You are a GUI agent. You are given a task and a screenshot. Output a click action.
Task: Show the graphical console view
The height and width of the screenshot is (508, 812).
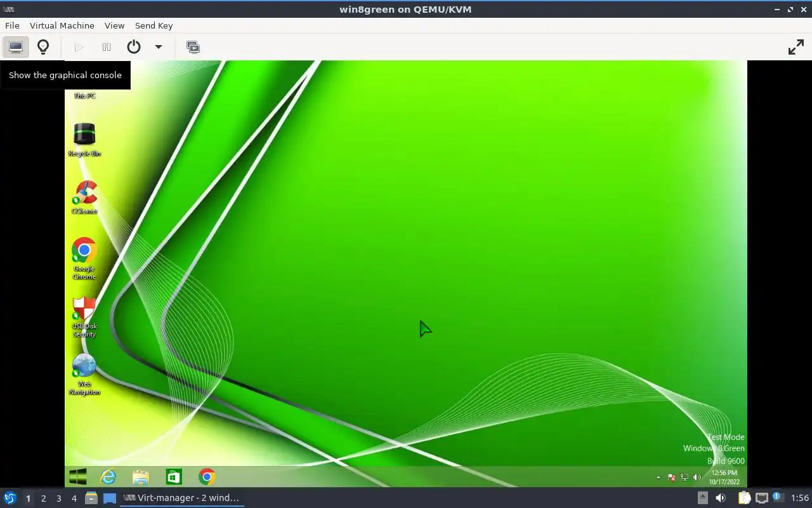(x=16, y=47)
